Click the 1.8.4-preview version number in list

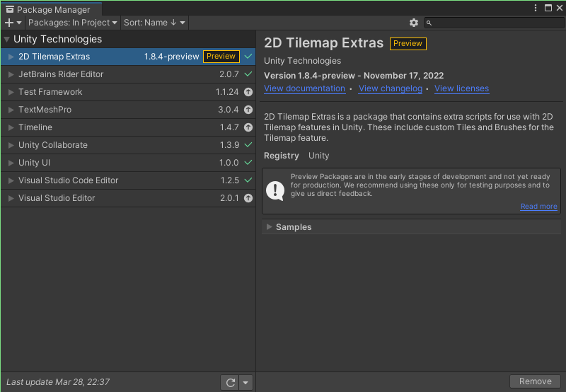point(171,57)
